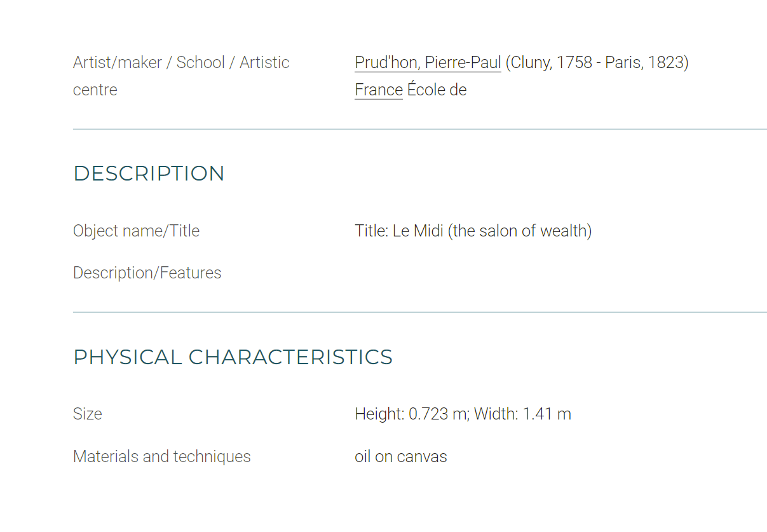Click the divider line above DESCRIPTION
Image resolution: width=767 pixels, height=532 pixels.
point(420,129)
